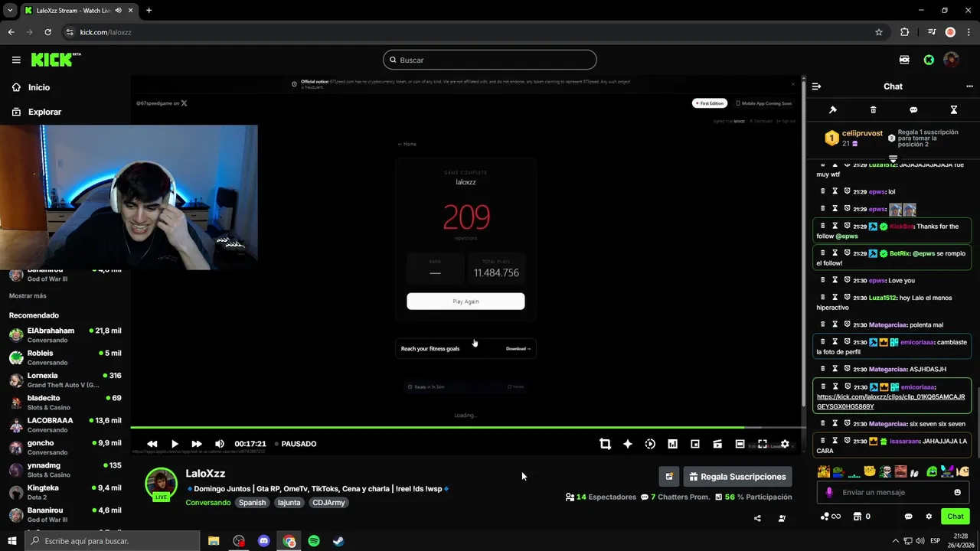This screenshot has height=551, width=980.
Task: Click Play Again button in stream
Action: pyautogui.click(x=465, y=302)
